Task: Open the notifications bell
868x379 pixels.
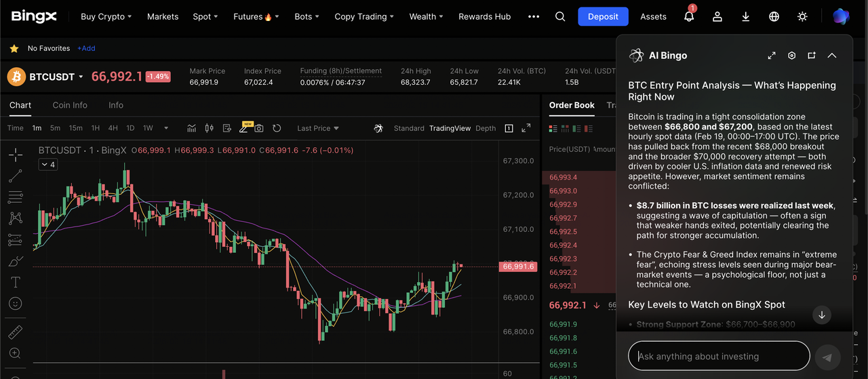Action: tap(689, 16)
